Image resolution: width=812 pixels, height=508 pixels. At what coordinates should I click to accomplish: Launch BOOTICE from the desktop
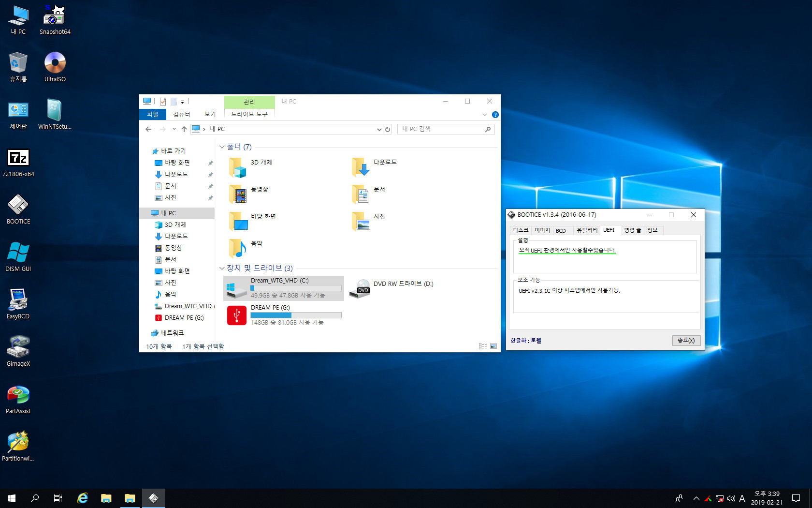tap(18, 209)
